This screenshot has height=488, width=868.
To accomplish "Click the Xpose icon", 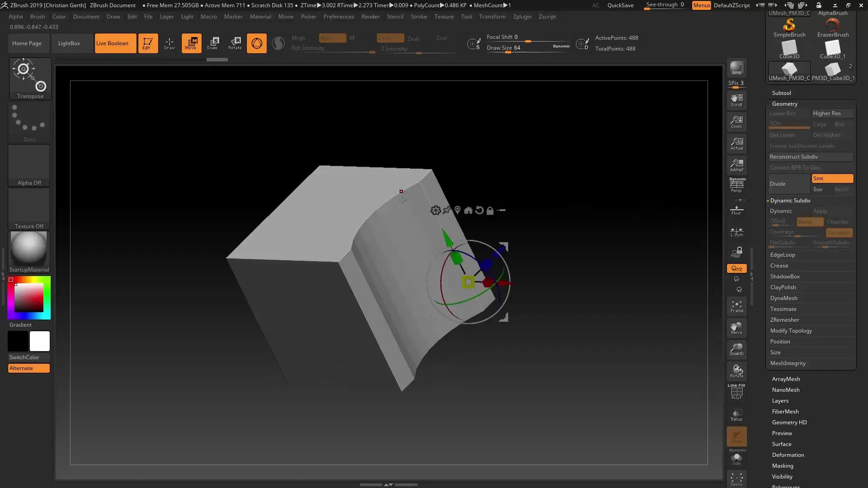I will (736, 479).
